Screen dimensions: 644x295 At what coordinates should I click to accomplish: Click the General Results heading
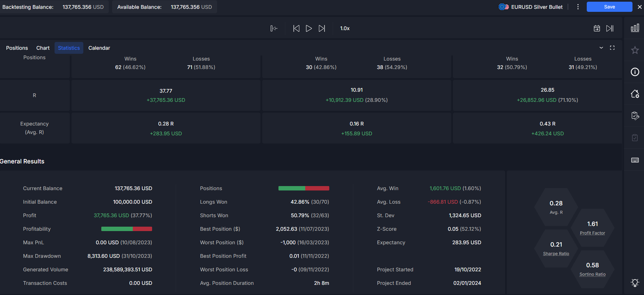(x=22, y=161)
